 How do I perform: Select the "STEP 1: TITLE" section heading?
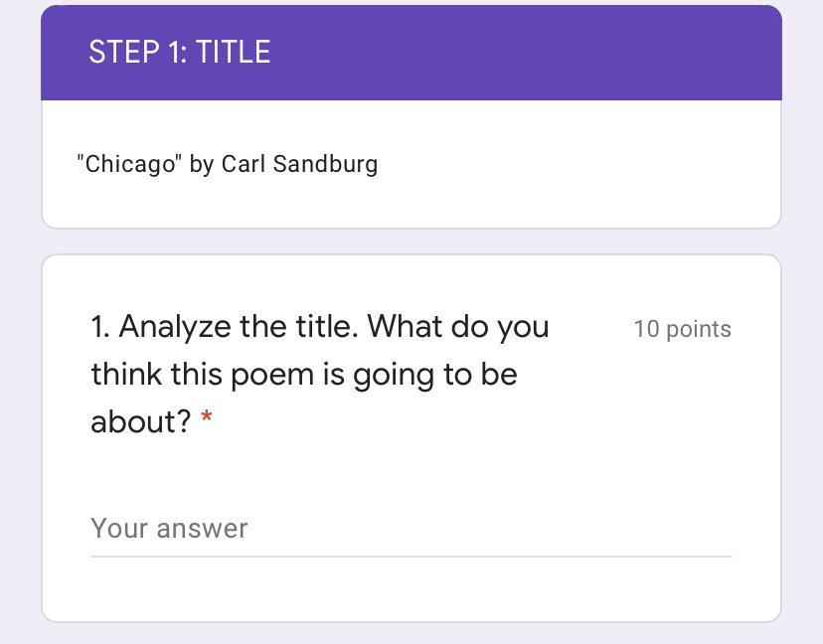pos(179,52)
